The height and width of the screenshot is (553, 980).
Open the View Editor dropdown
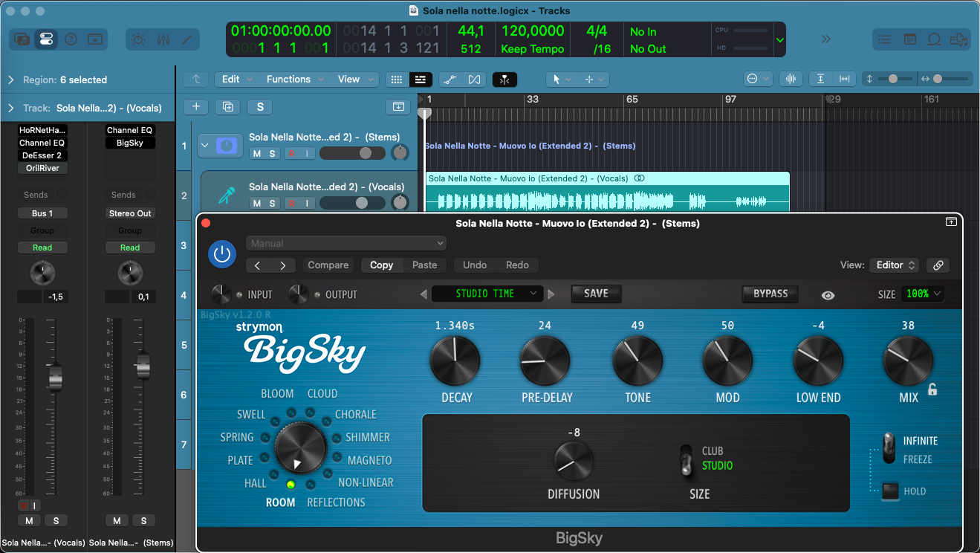tap(893, 265)
